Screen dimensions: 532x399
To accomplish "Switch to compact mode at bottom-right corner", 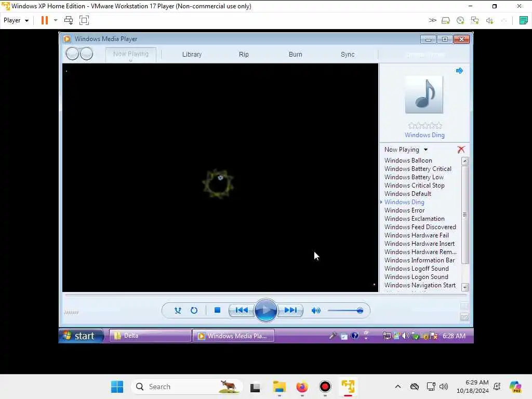I will pos(464,317).
